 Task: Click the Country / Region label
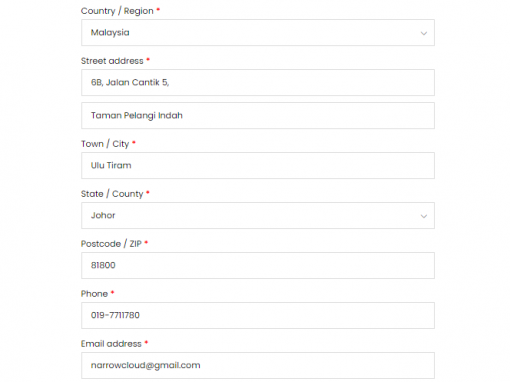point(117,11)
